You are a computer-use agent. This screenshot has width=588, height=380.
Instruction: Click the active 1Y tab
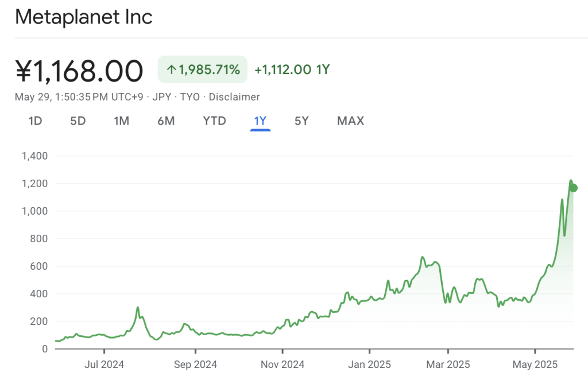pyautogui.click(x=260, y=121)
